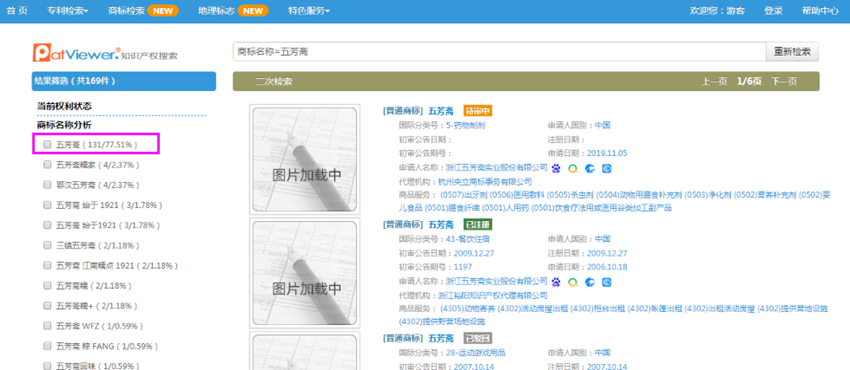Check the 五芳斋 粽 FANG checkbox
Image resolution: width=850 pixels, height=370 pixels.
[x=47, y=346]
